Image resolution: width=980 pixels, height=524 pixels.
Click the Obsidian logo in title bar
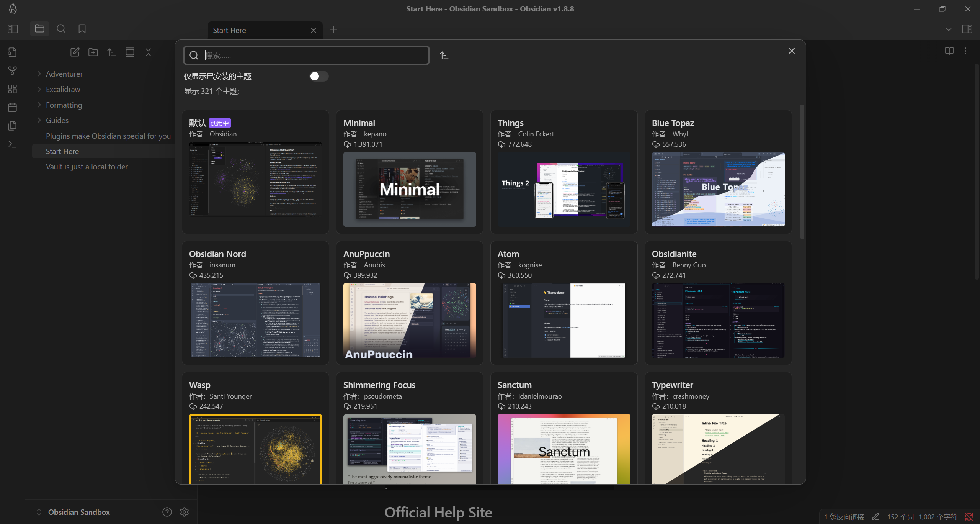coord(13,9)
